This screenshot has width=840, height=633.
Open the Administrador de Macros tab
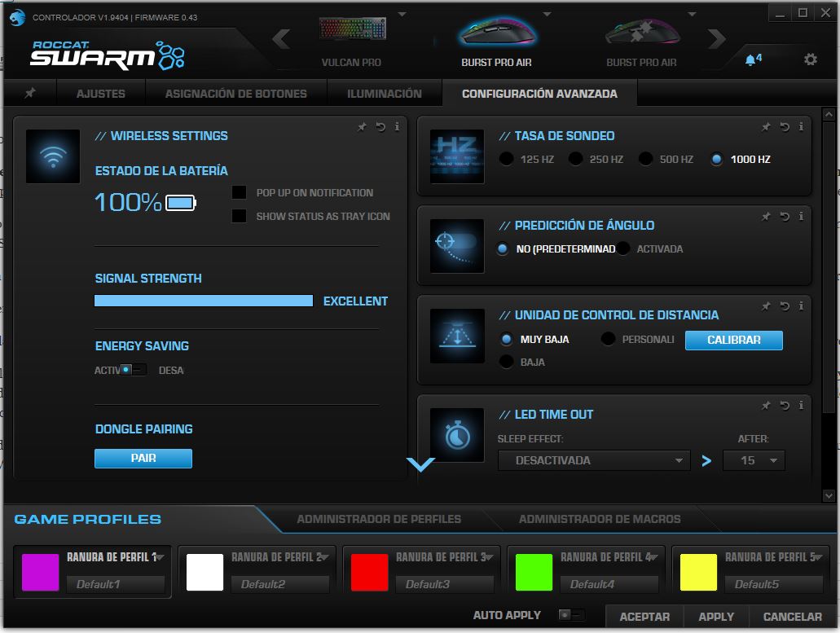pyautogui.click(x=599, y=519)
